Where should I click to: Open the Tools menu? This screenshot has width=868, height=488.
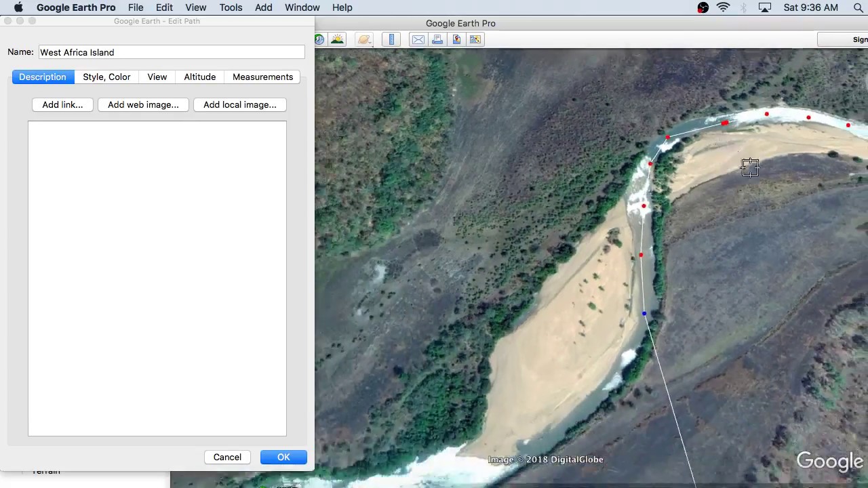coord(231,7)
